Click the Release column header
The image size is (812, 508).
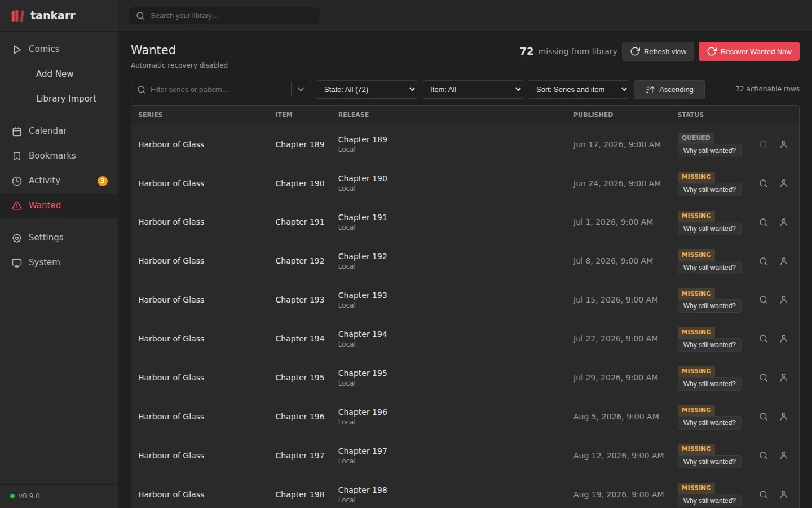(x=354, y=115)
